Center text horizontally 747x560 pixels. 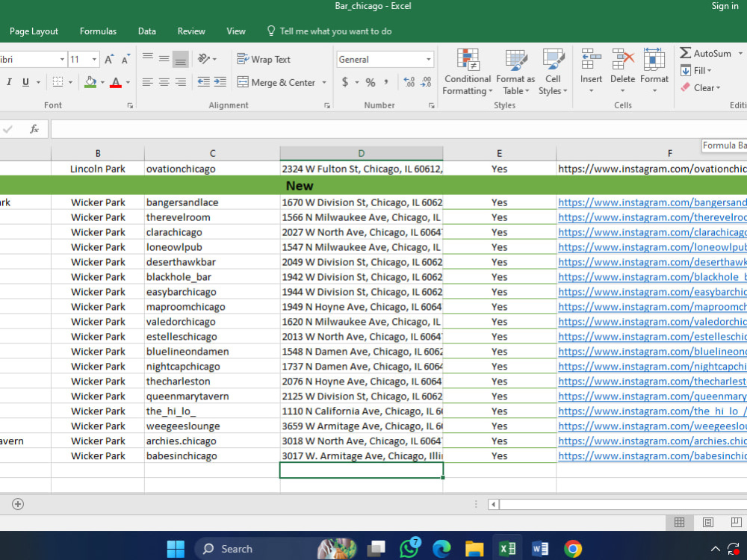[164, 82]
